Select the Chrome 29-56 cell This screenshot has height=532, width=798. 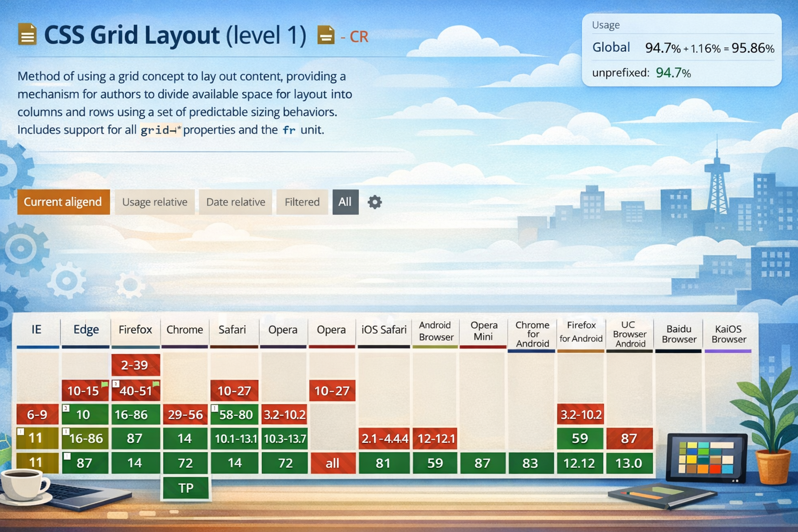tap(185, 414)
